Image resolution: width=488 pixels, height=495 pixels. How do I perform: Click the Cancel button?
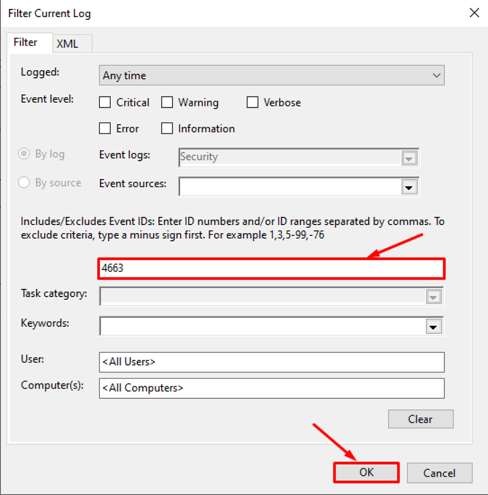coord(439,473)
